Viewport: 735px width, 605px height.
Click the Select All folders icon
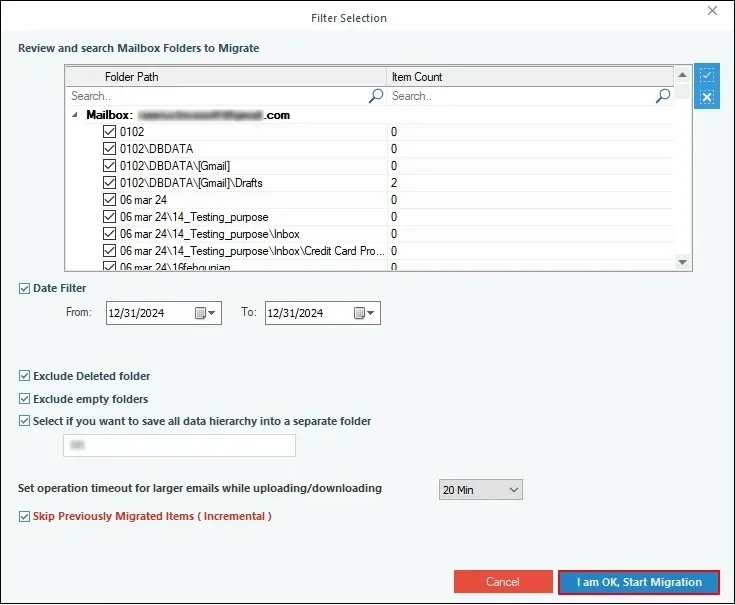pyautogui.click(x=707, y=75)
